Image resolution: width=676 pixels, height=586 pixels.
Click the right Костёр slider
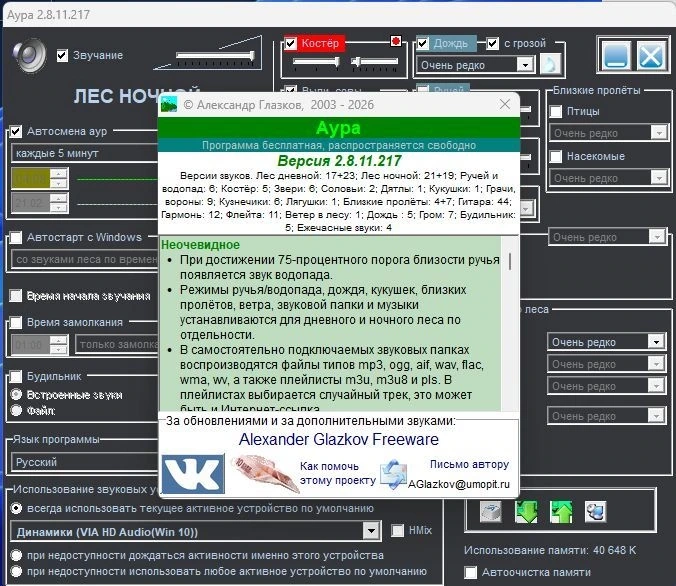point(374,62)
